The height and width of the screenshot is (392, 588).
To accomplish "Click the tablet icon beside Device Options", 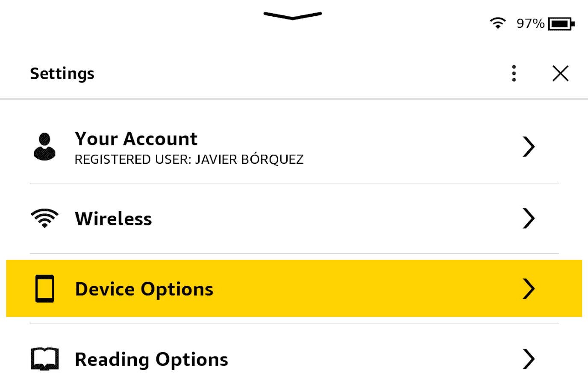I will tap(44, 289).
